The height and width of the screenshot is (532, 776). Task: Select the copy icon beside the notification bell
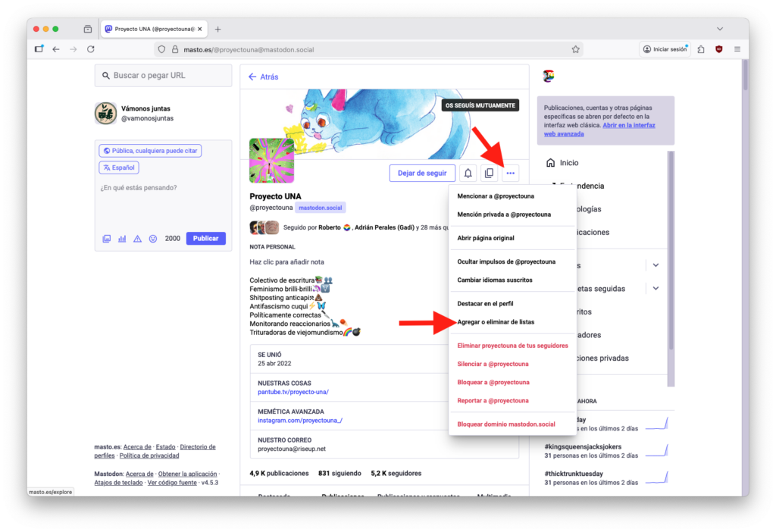pyautogui.click(x=489, y=173)
